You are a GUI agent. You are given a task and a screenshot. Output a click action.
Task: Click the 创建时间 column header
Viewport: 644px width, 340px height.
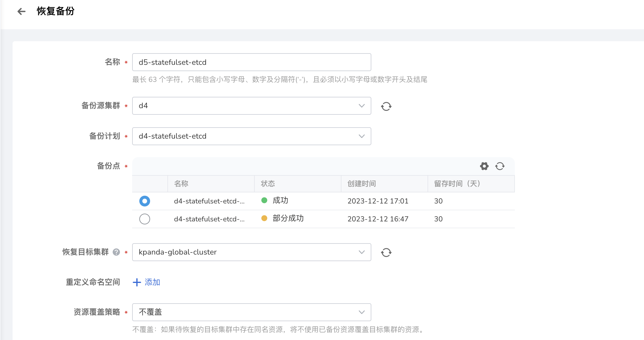pyautogui.click(x=361, y=184)
